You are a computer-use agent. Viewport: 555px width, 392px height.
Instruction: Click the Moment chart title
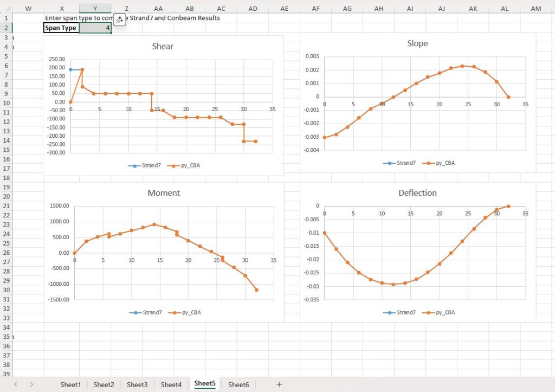pyautogui.click(x=164, y=193)
